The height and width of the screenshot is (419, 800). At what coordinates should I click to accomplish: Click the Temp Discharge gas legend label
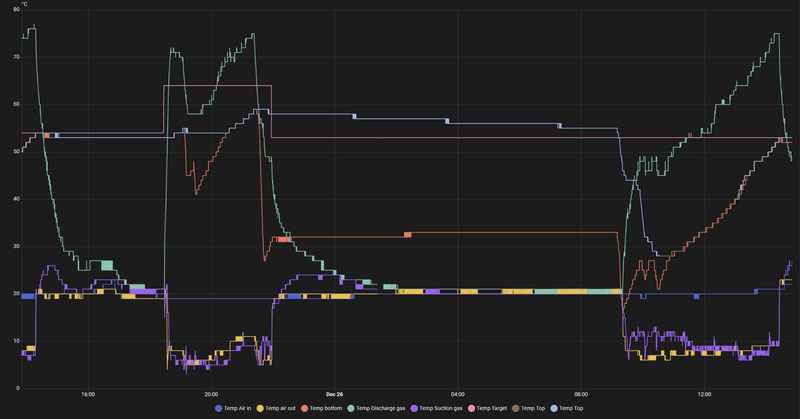380,408
